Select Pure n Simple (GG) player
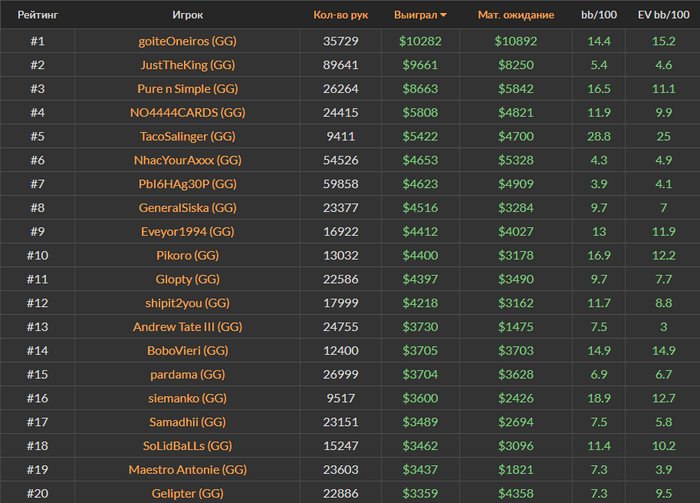Viewport: 700px width, 503px height. (187, 89)
